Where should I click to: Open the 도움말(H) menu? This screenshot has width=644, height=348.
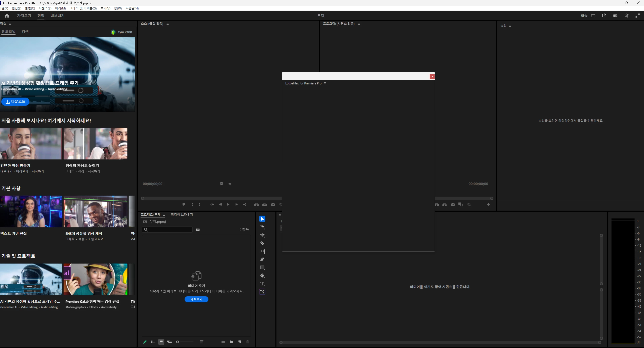[132, 8]
